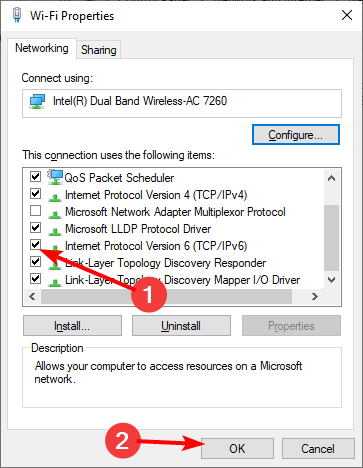Viewport: 363px width, 468px height.
Task: Select Internet Protocol Version 6 (TCP/IPv6) item
Action: pyautogui.click(x=156, y=246)
